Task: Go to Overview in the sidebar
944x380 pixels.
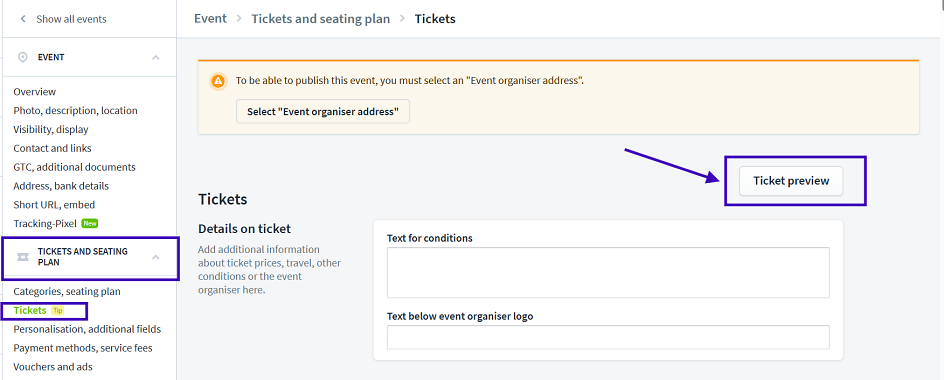Action: click(x=35, y=92)
